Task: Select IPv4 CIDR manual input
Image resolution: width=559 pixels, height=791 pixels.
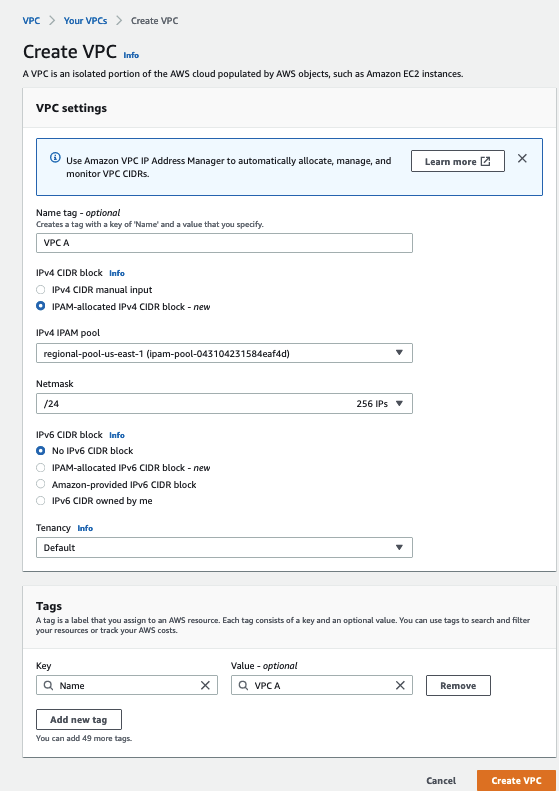Action: tap(41, 290)
